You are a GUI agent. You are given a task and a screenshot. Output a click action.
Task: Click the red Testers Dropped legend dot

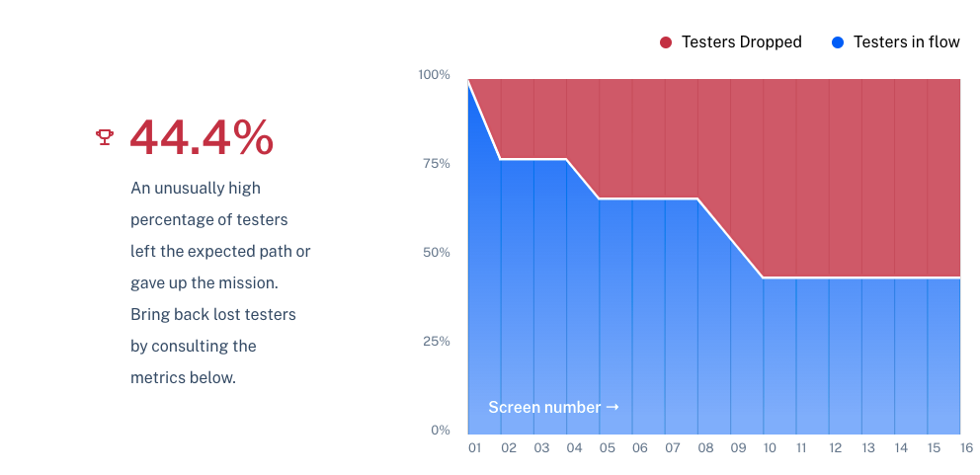pyautogui.click(x=666, y=42)
